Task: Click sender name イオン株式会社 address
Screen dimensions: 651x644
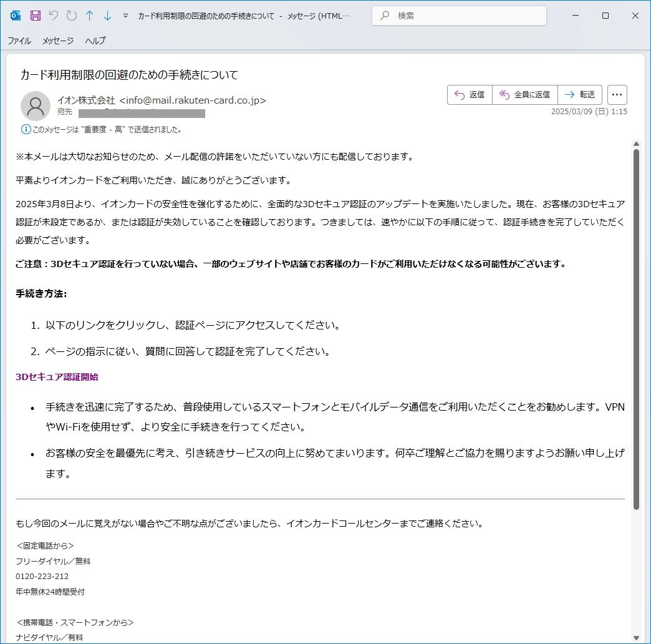Action: tap(162, 100)
